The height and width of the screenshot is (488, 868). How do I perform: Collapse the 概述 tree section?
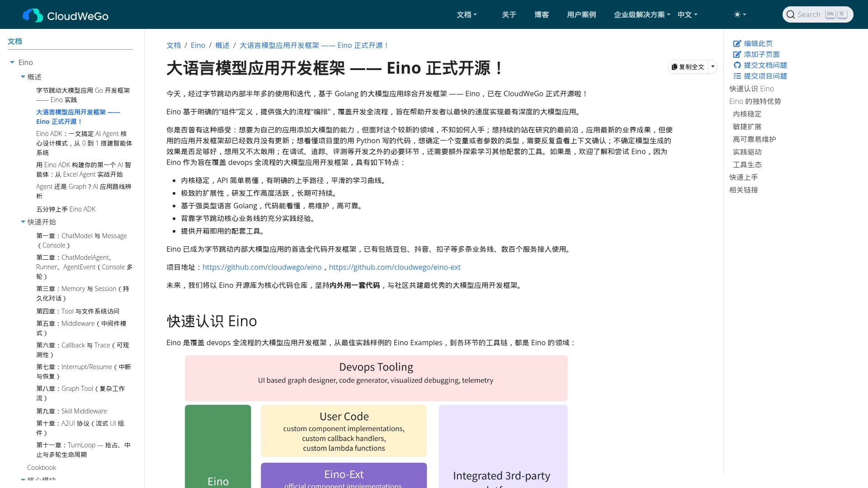pos(23,77)
